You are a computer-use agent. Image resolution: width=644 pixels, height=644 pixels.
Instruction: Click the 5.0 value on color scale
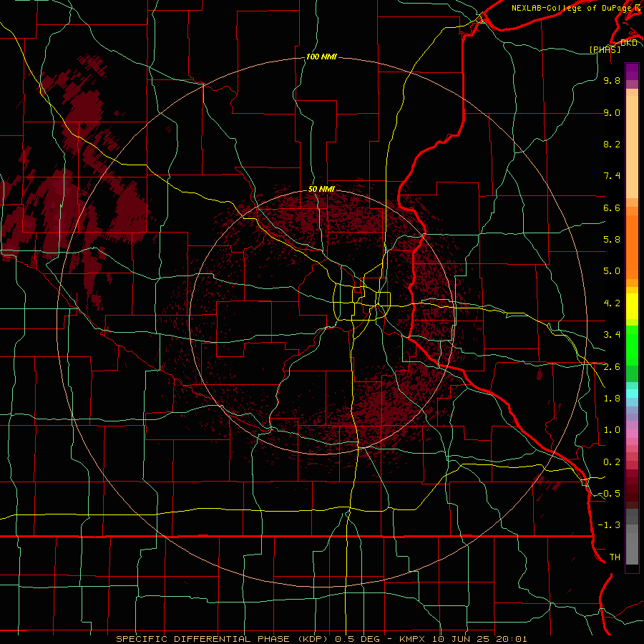point(612,271)
